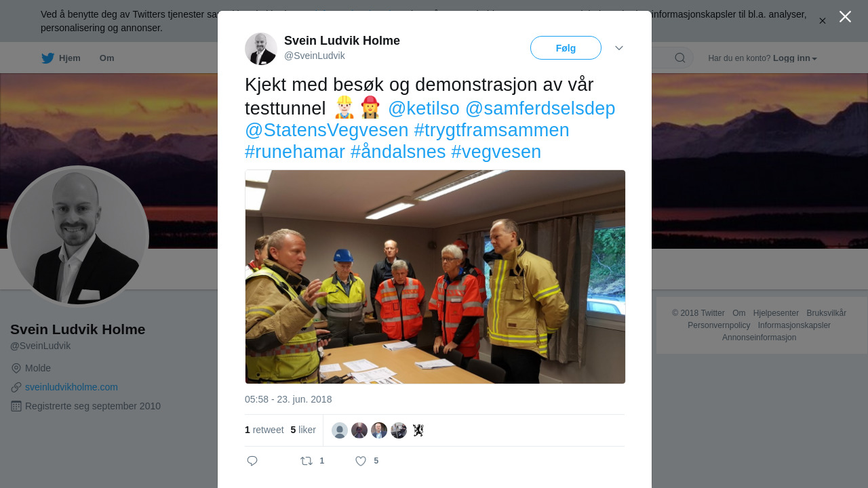This screenshot has width=868, height=488.
Task: Click the retweet arrows icon
Action: tap(307, 461)
